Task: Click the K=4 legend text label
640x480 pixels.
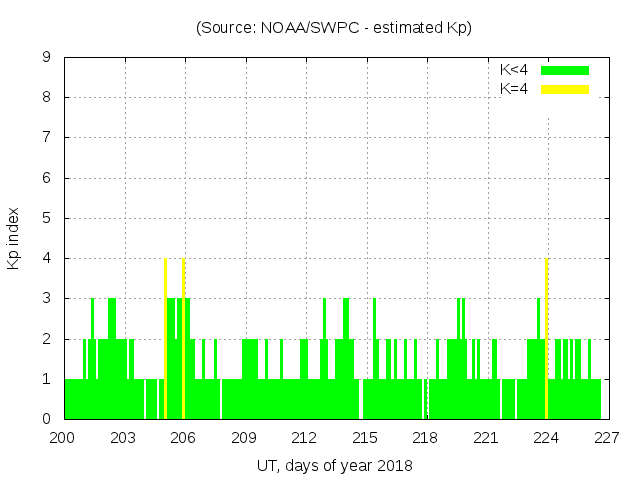Action: click(514, 89)
